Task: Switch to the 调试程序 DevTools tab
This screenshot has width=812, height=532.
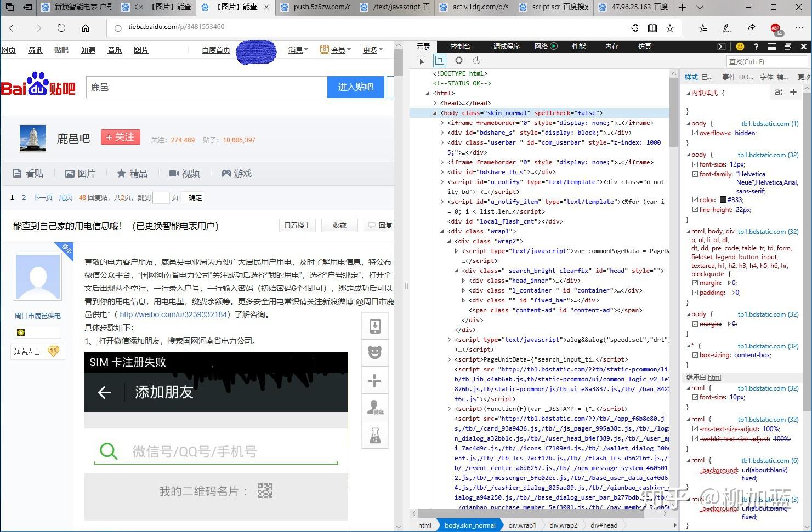Action: pos(507,47)
